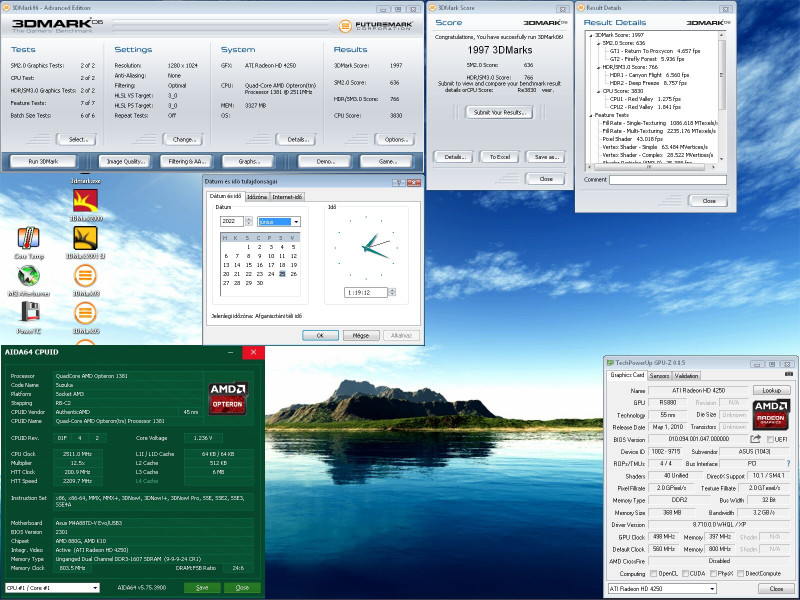Open the 3DMark03 desktop shortcut
Image resolution: width=800 pixels, height=600 pixels.
click(x=85, y=277)
